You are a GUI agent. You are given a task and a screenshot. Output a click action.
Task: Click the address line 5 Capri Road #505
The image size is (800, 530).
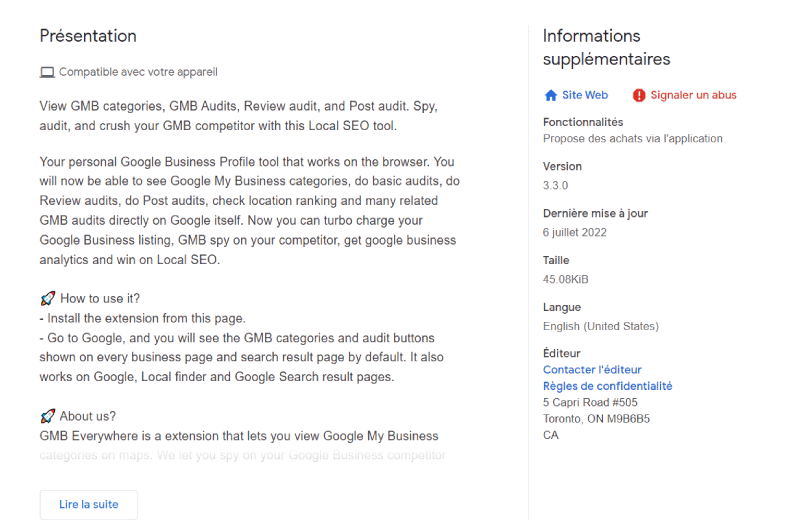590,402
